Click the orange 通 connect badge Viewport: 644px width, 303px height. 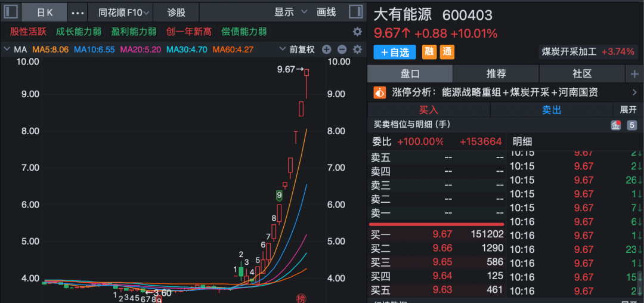[447, 52]
